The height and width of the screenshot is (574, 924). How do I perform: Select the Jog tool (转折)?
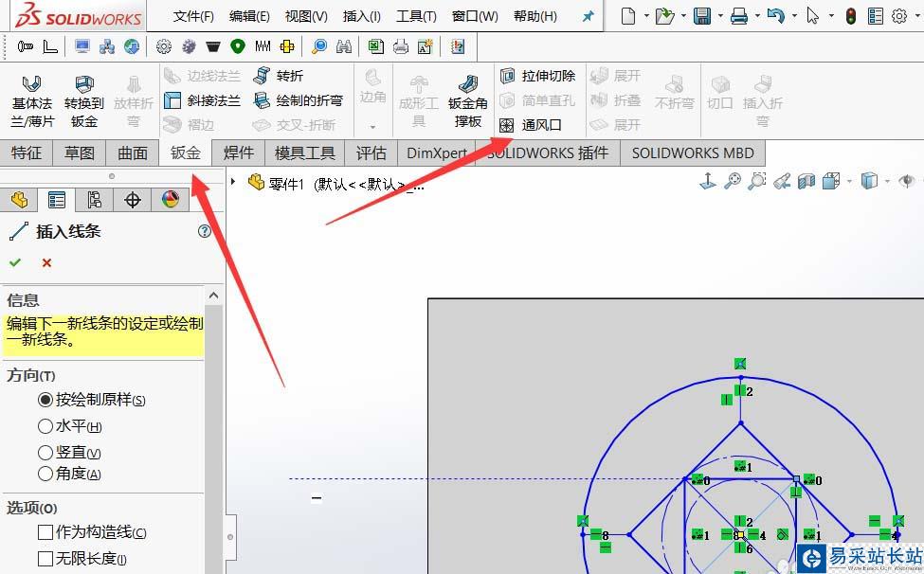278,76
